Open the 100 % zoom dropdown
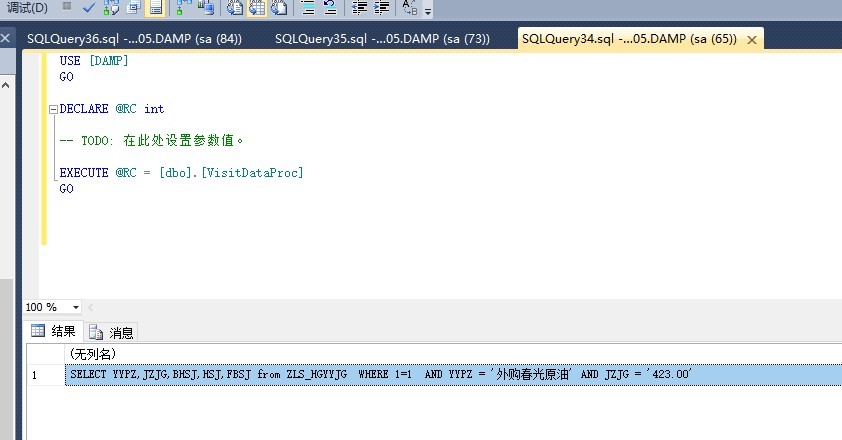This screenshot has width=842, height=440. [x=76, y=307]
